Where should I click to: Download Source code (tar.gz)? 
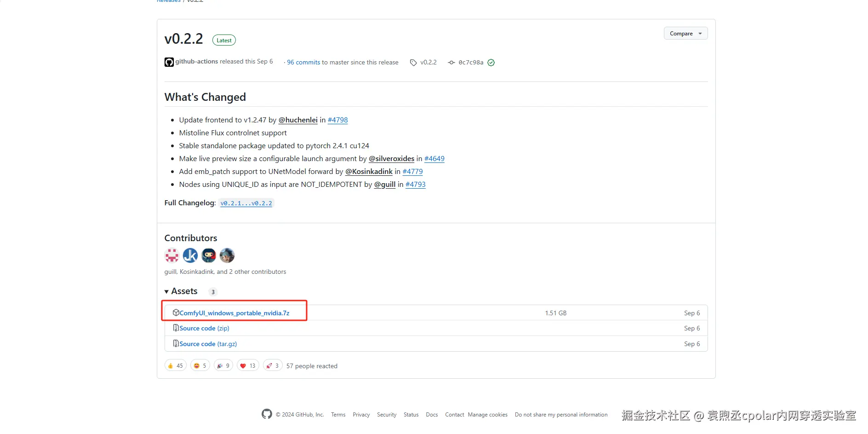[208, 344]
